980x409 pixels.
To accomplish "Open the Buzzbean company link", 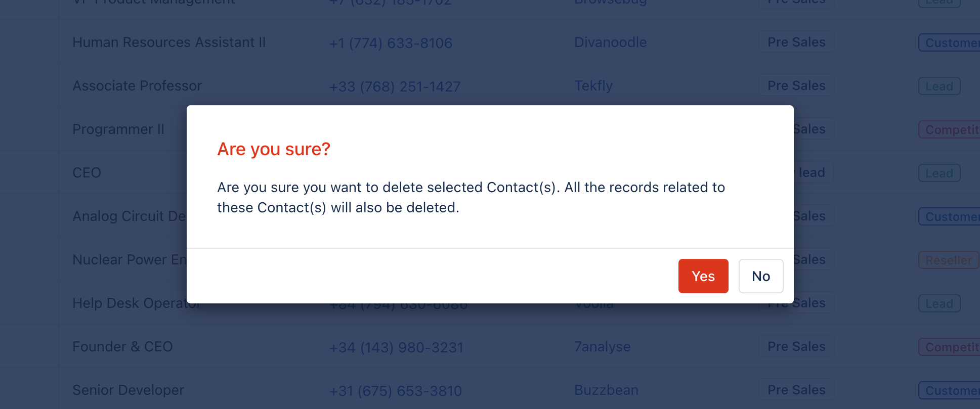I will coord(607,390).
